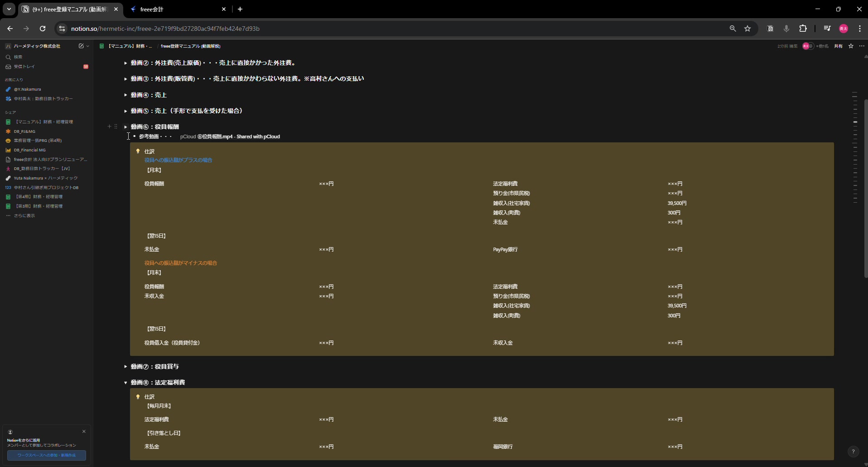Open the Notion help question mark button
868x467 pixels.
pyautogui.click(x=853, y=452)
